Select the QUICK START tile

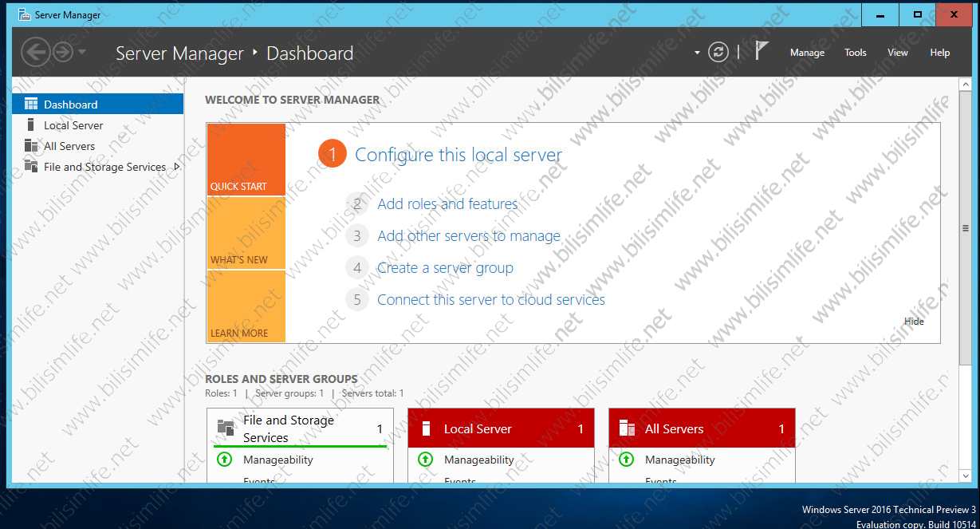pos(246,160)
